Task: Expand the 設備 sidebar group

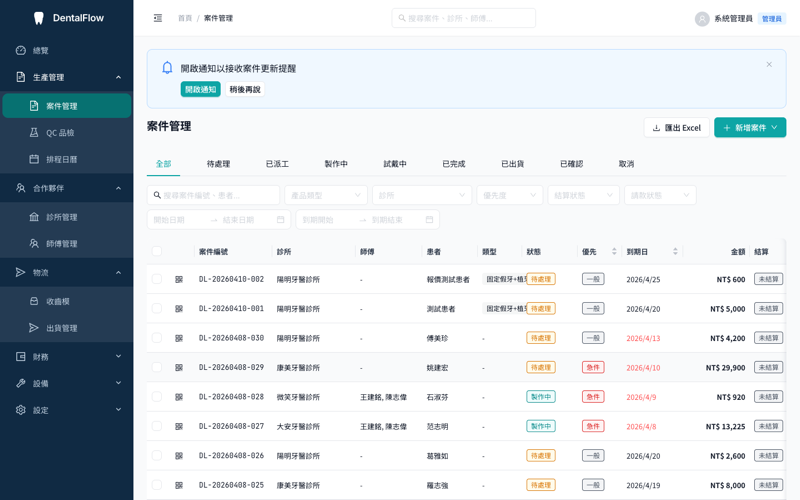Action: click(x=66, y=383)
